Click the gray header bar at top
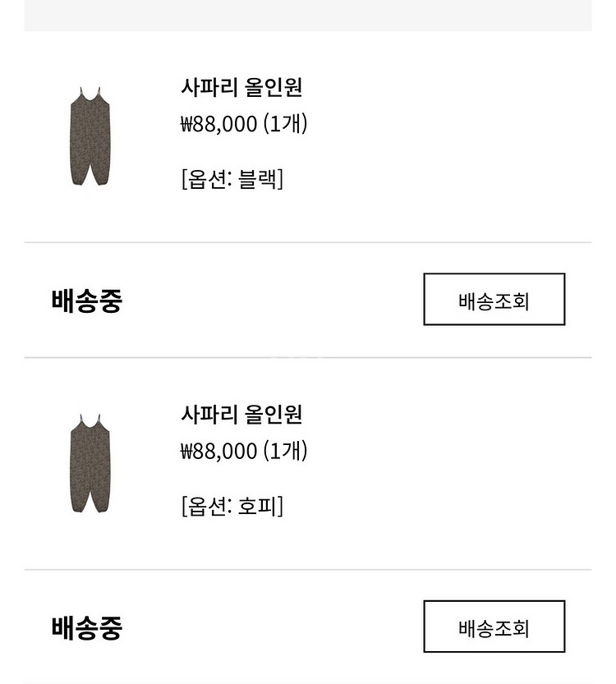Viewport: 616px width, 684px height. point(308,15)
